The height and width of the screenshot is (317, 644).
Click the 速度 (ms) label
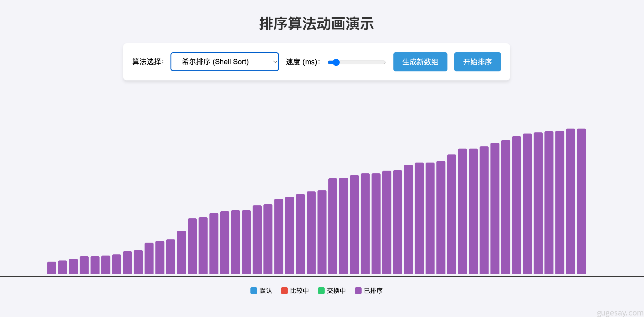(303, 62)
